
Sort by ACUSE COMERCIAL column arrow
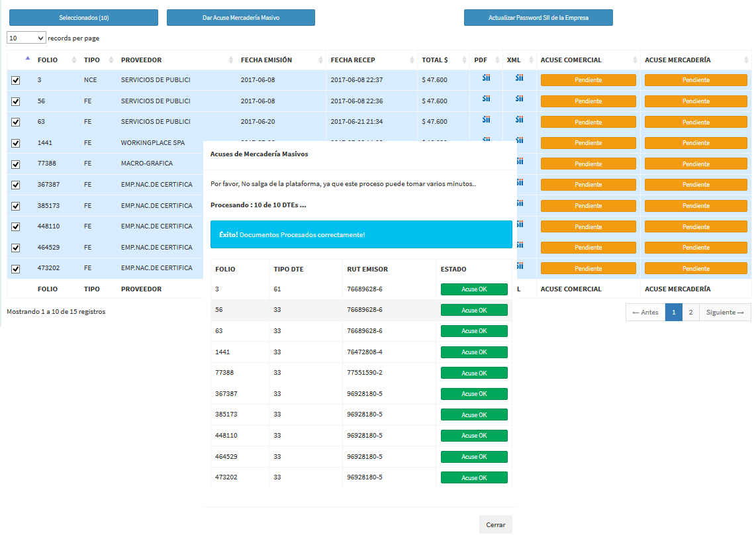pyautogui.click(x=635, y=60)
